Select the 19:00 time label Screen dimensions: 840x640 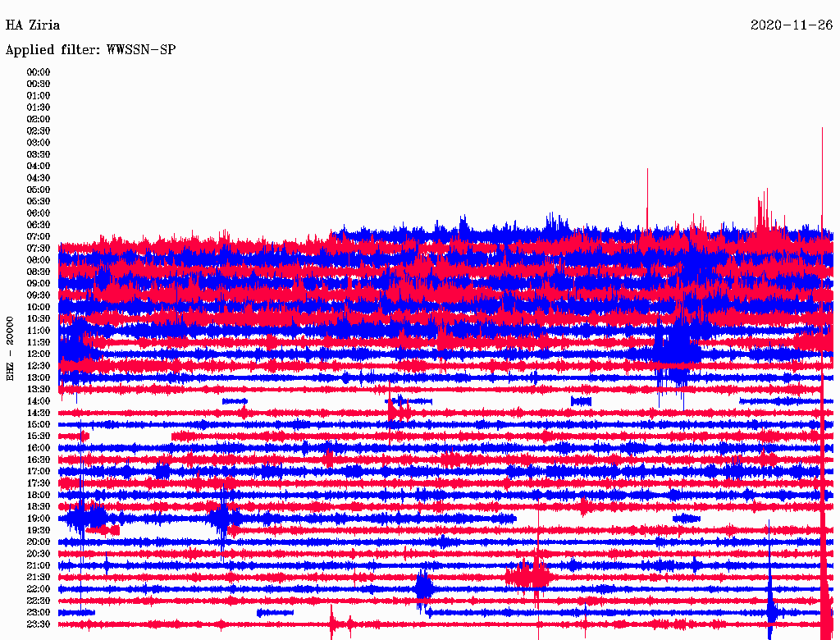39,519
